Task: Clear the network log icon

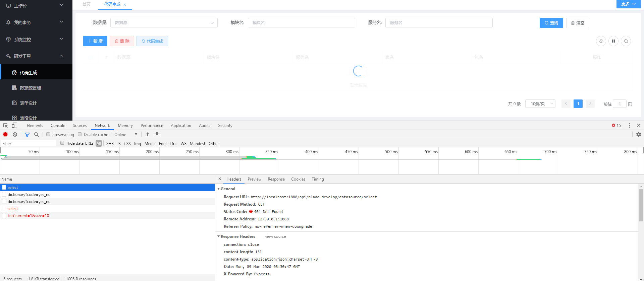Action: pos(15,134)
